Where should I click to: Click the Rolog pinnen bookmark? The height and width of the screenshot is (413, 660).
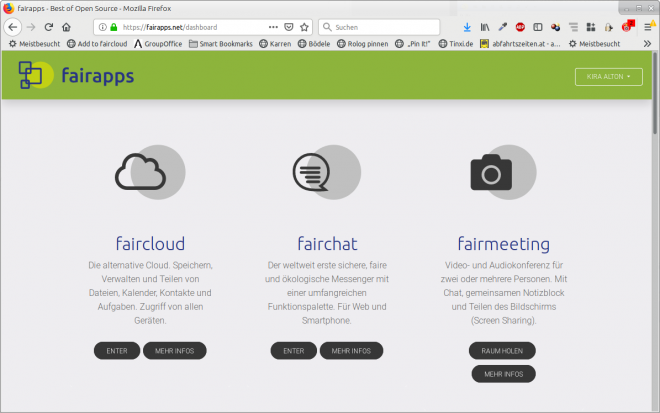click(363, 44)
